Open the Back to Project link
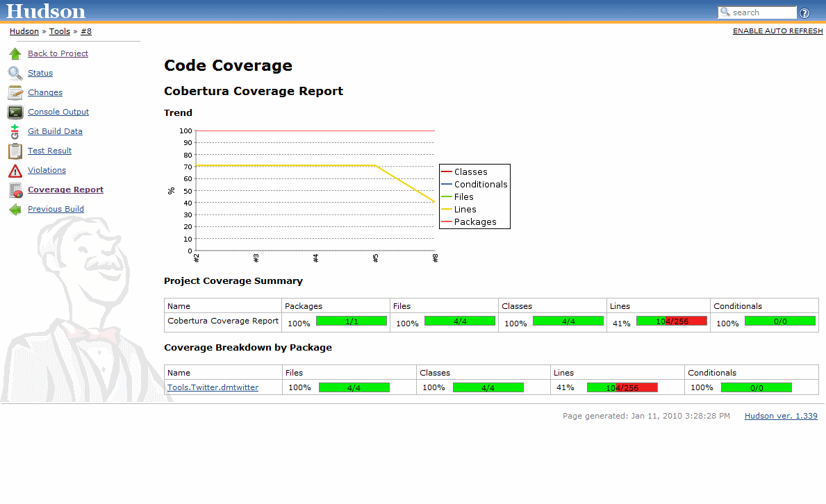826x504 pixels. 58,53
